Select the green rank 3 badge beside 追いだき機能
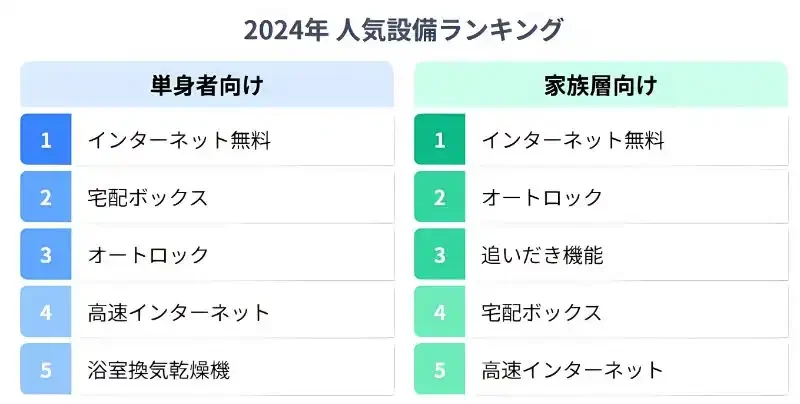800x404 pixels. click(x=439, y=255)
